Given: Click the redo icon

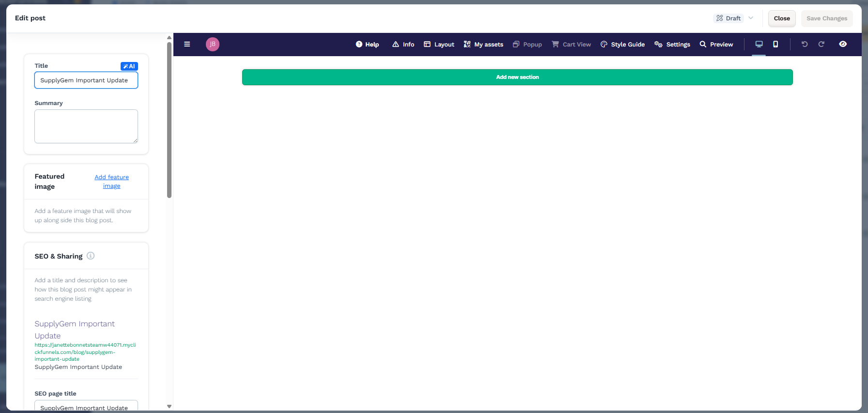Looking at the screenshot, I should (x=821, y=44).
